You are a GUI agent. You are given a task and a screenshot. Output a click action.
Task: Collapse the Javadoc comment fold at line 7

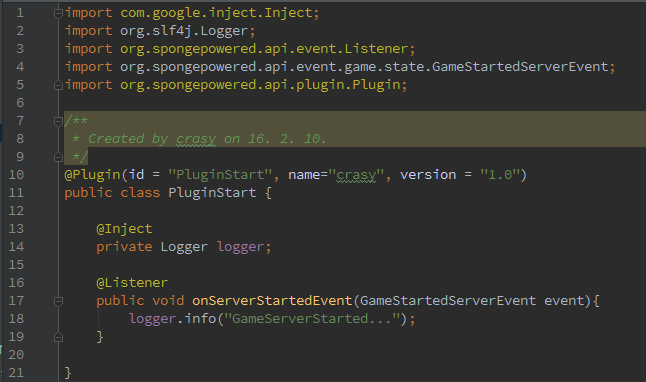59,121
